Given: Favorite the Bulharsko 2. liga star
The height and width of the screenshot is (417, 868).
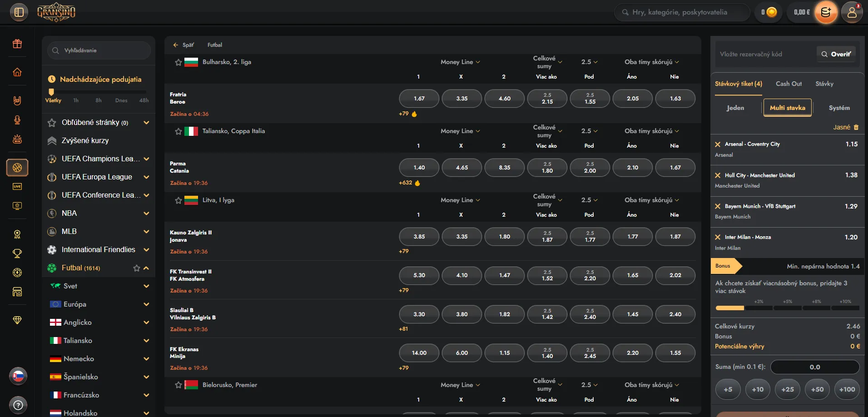Looking at the screenshot, I should [179, 62].
